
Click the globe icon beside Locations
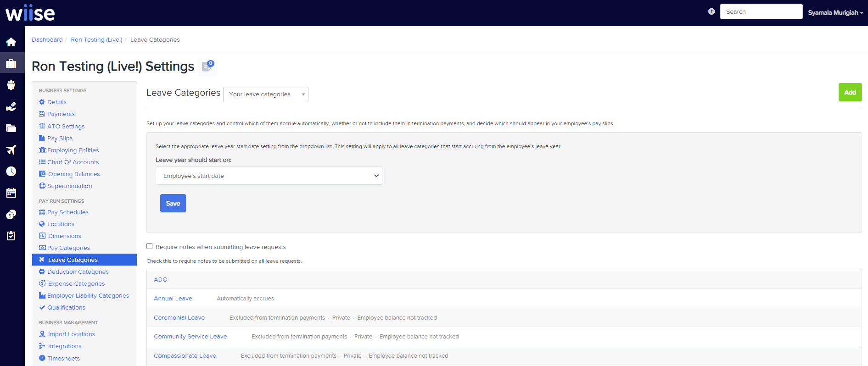42,224
